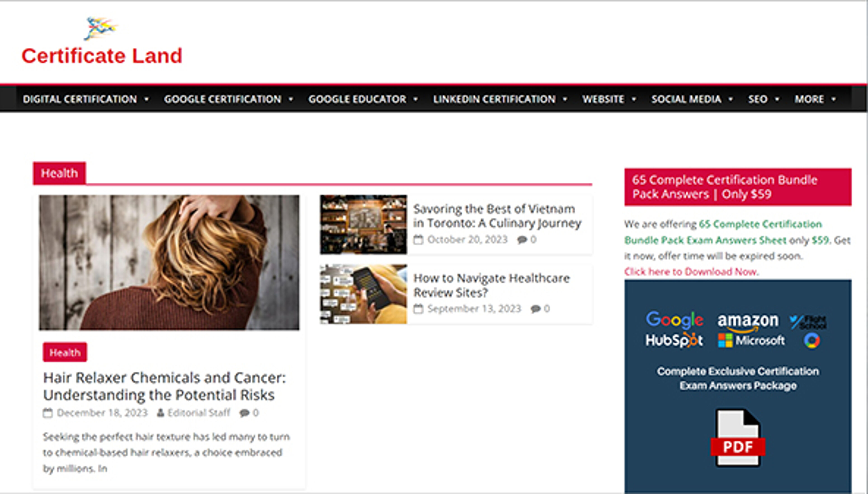Click 'Click here to Download Now' link
The image size is (868, 494).
point(691,272)
